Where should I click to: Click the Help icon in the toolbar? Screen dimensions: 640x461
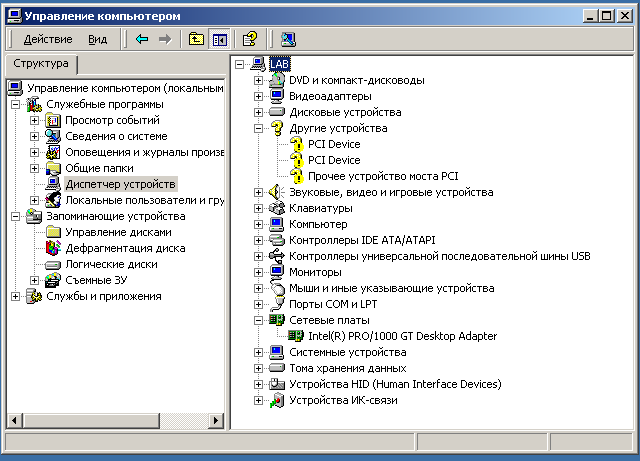click(250, 39)
